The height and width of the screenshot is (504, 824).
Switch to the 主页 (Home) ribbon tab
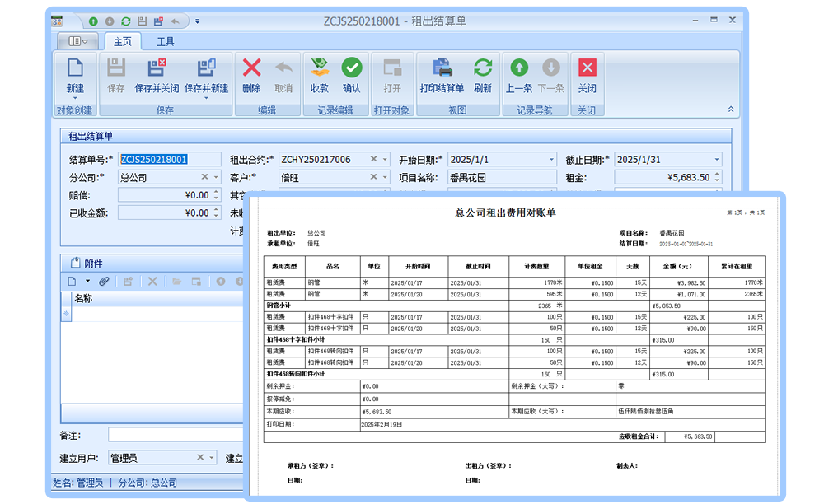point(121,40)
